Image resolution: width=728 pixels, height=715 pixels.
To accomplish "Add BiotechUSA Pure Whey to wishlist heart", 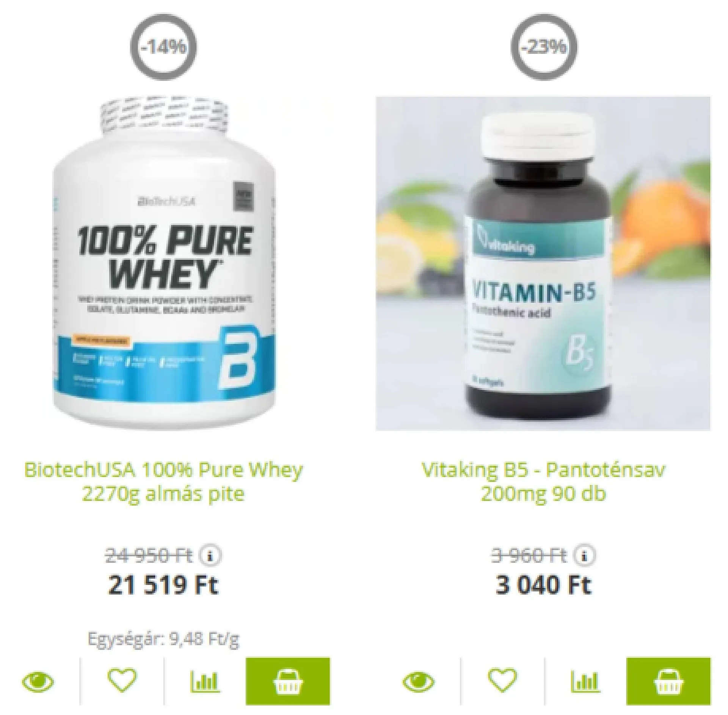I will click(x=122, y=680).
